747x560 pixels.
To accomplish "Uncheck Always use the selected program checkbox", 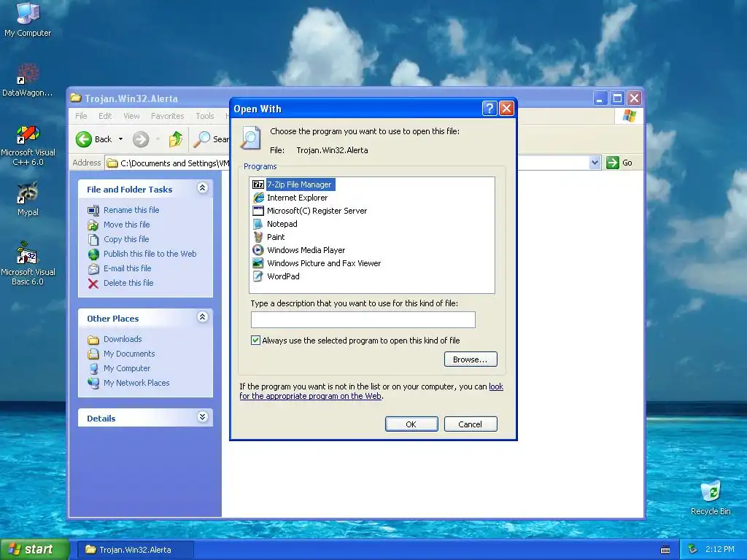I will (256, 340).
